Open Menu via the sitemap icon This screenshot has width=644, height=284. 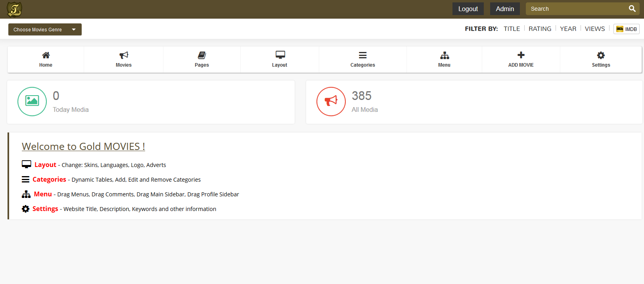[x=445, y=55]
